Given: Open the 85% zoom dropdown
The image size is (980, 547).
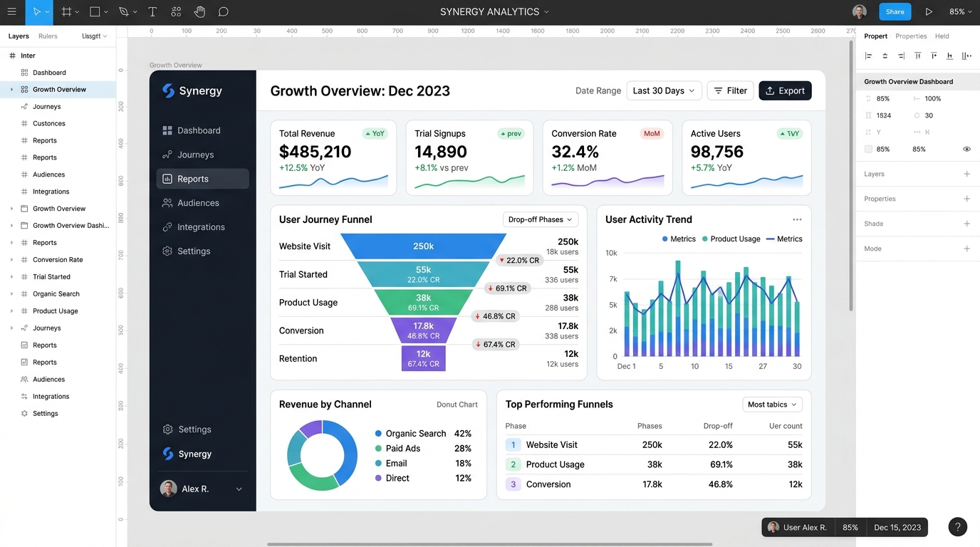Looking at the screenshot, I should (960, 12).
